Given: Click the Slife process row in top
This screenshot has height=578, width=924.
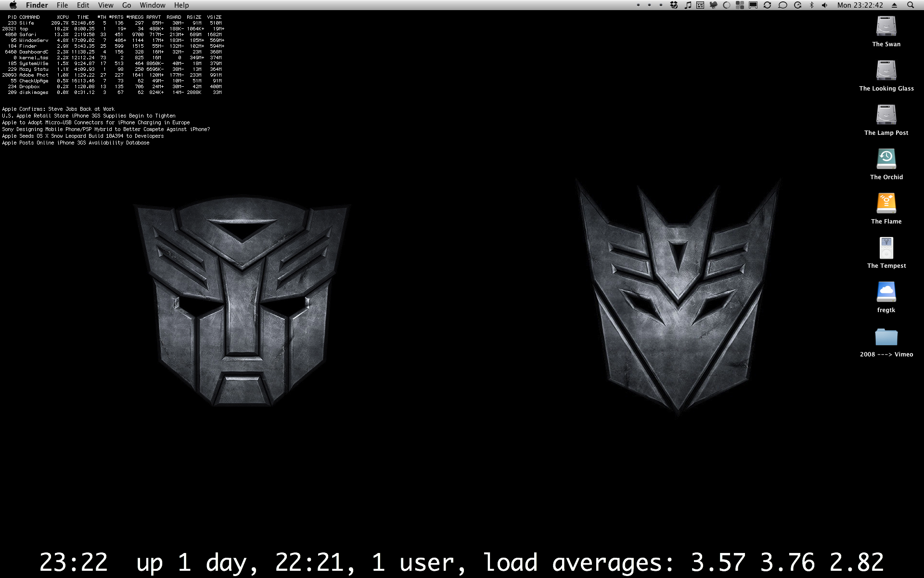Looking at the screenshot, I should (x=113, y=23).
